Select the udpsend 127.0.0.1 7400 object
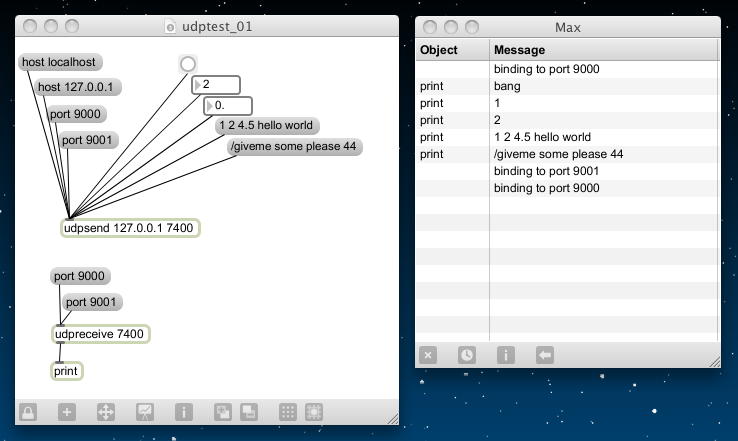Viewport: 738px width, 441px height. (x=130, y=228)
